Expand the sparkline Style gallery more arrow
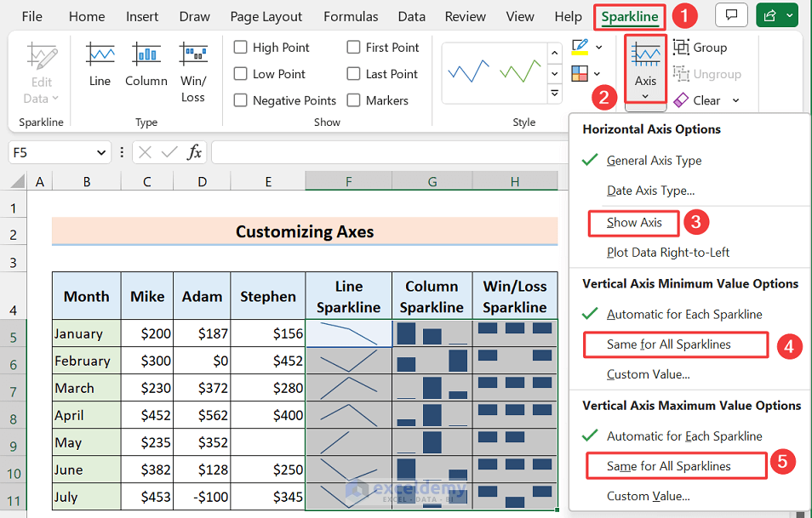Screen dimensions: 812x518 (x=555, y=94)
